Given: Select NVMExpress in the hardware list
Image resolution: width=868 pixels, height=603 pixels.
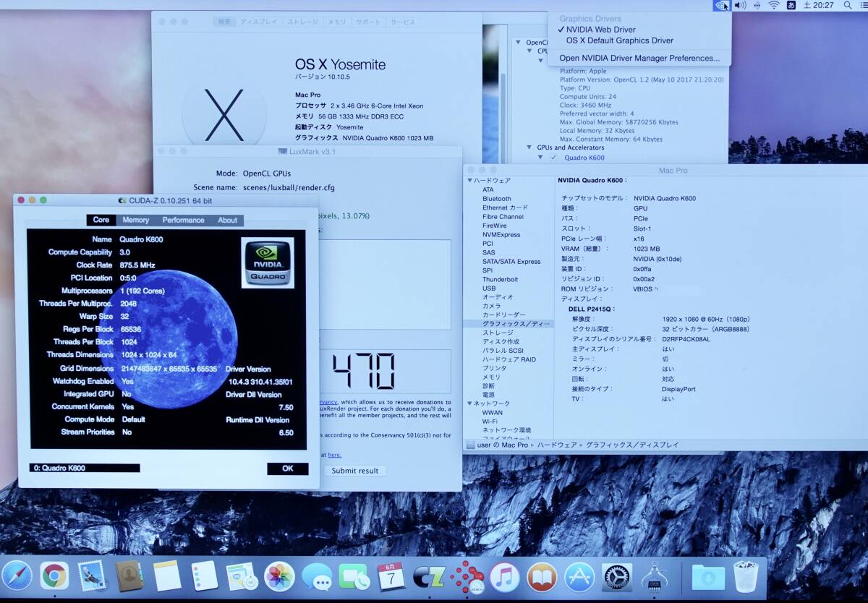Looking at the screenshot, I should pyautogui.click(x=501, y=235).
